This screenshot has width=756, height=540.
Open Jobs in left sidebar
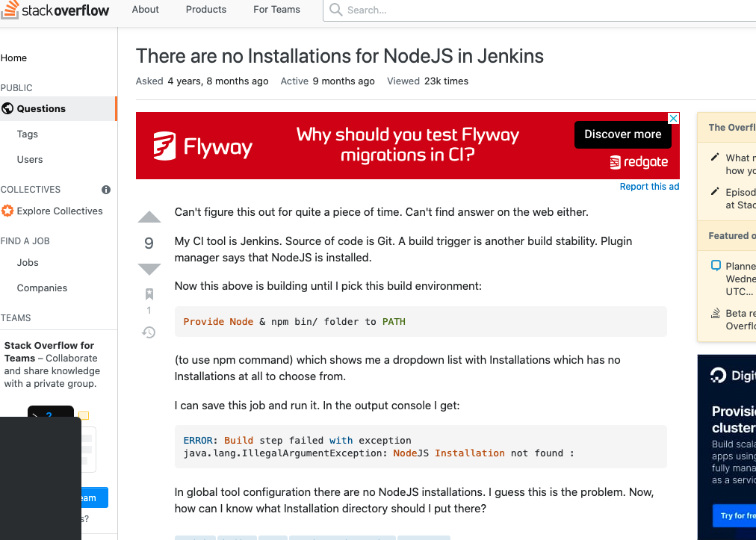pyautogui.click(x=28, y=263)
